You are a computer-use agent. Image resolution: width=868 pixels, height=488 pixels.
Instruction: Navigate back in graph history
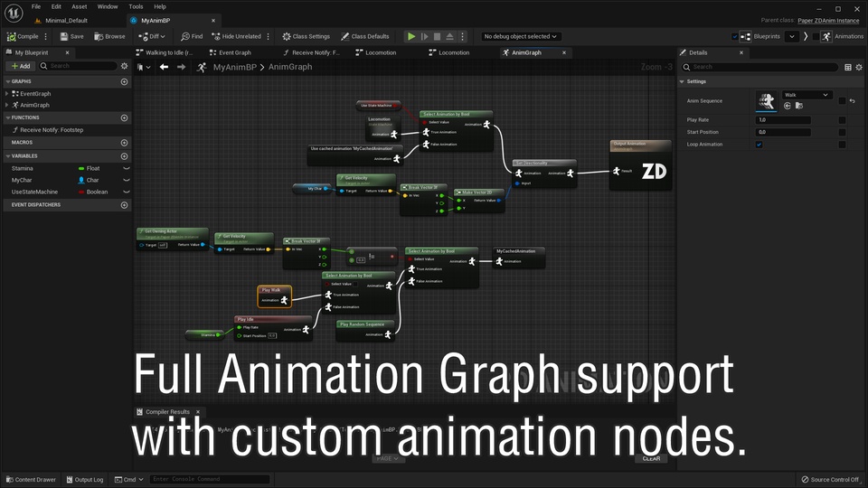pyautogui.click(x=164, y=67)
